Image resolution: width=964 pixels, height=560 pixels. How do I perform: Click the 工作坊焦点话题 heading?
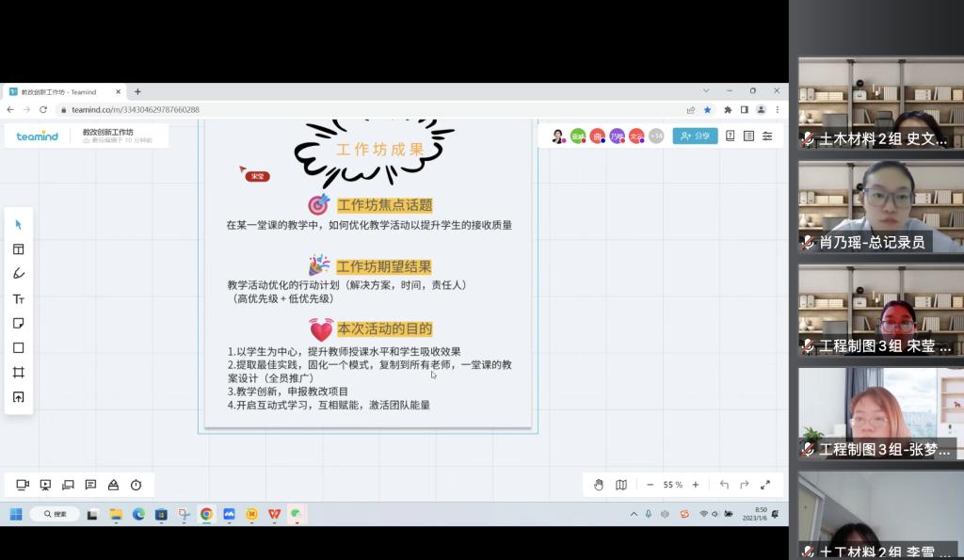[385, 205]
